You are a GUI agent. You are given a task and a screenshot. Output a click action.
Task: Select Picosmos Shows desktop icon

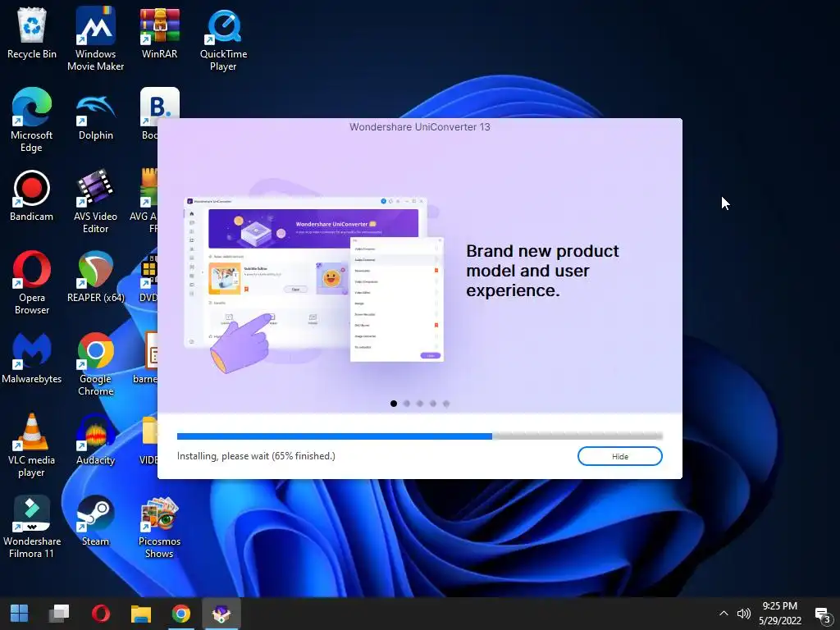(159, 527)
